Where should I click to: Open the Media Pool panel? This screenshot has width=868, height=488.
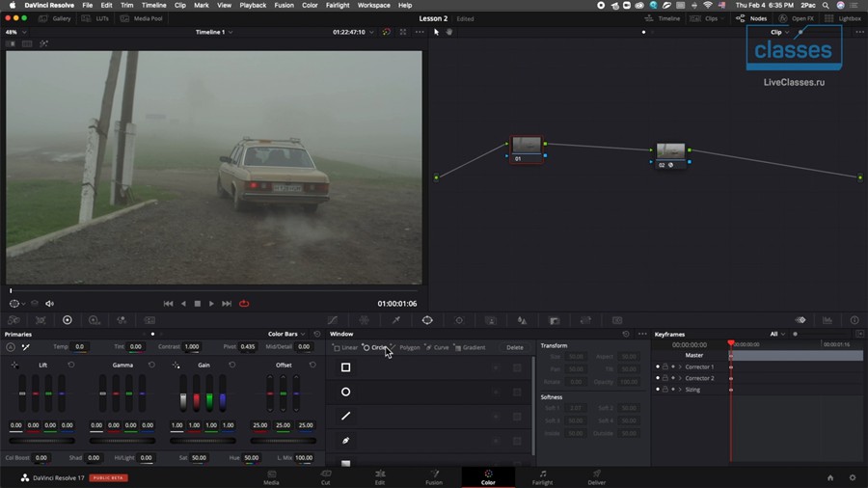pos(142,18)
